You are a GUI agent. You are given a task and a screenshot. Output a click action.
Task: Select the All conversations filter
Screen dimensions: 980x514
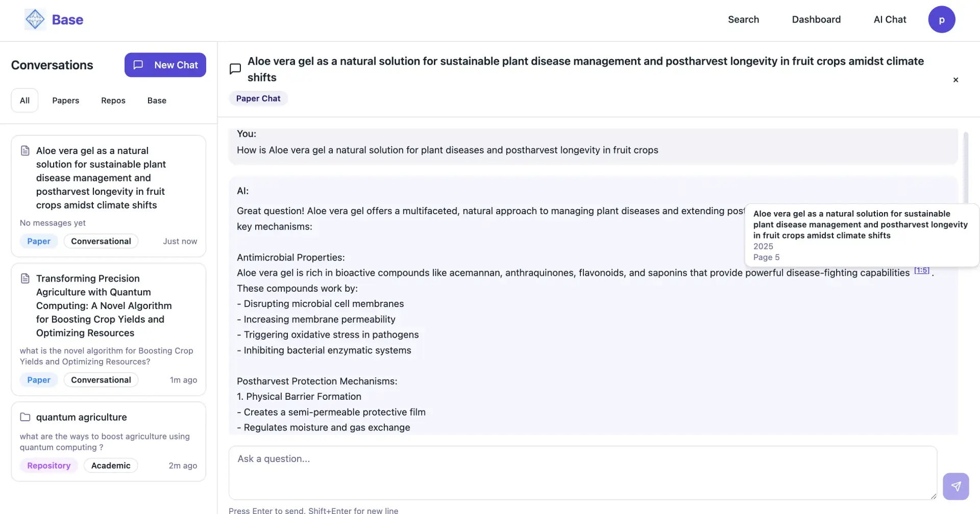[24, 100]
